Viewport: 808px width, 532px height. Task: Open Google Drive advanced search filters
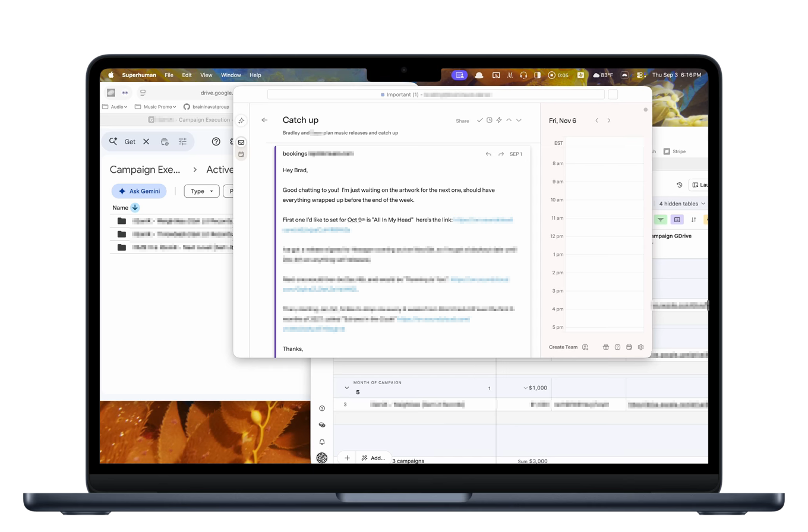[182, 141]
